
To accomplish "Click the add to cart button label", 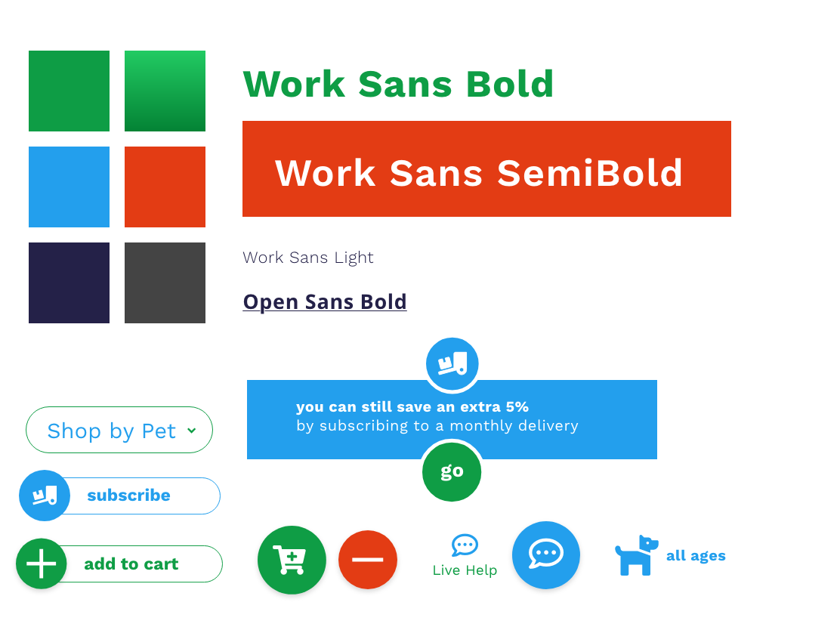I will pyautogui.click(x=131, y=564).
